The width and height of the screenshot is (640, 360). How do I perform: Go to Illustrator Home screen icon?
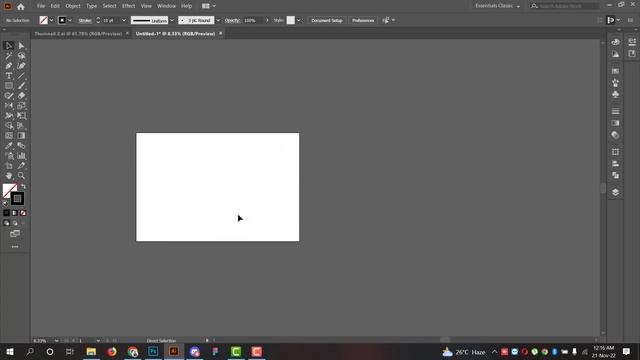[21, 6]
